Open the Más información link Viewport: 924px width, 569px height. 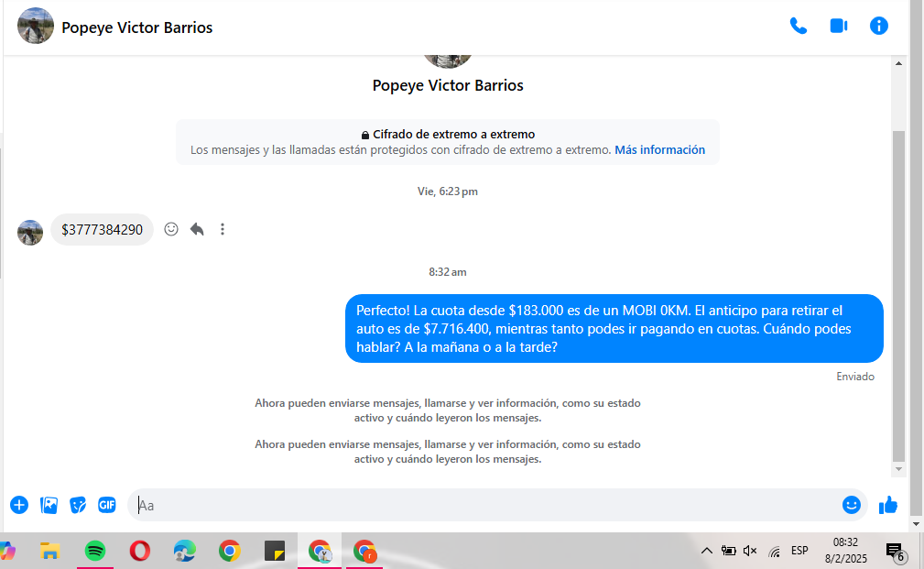[x=659, y=149]
